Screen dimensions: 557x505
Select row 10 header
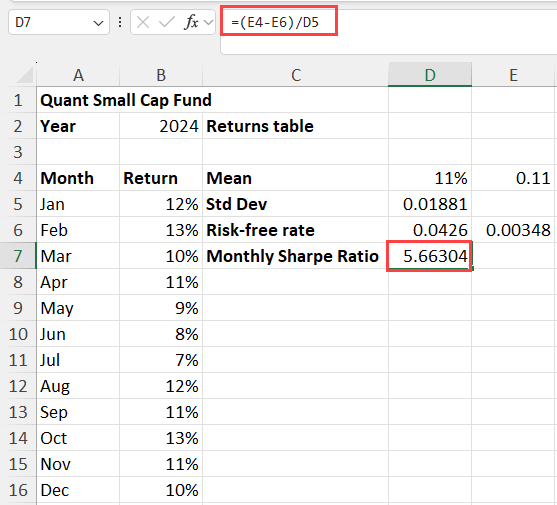(x=18, y=334)
